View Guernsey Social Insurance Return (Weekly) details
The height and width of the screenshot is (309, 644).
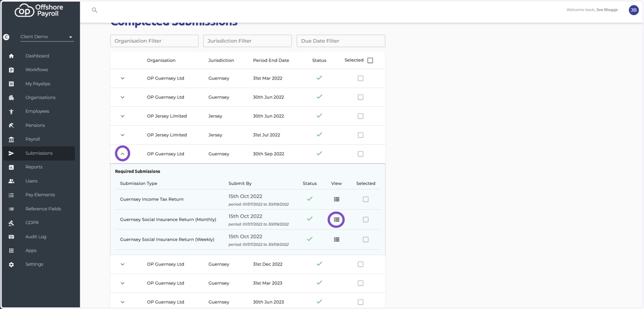click(336, 240)
